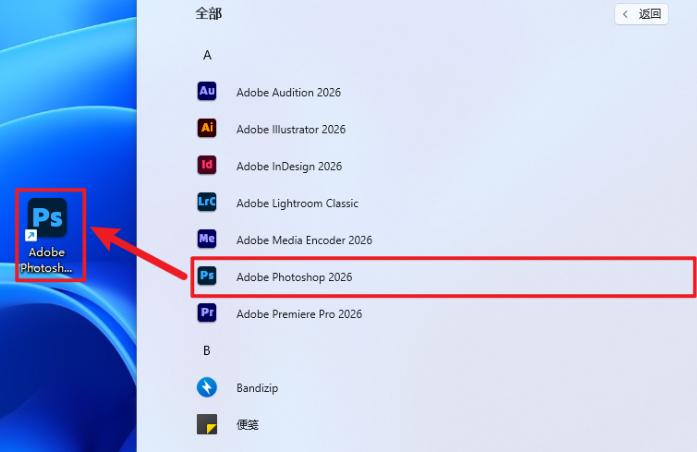This screenshot has width=697, height=452.
Task: Click the Lightroom Classic LrC icon
Action: (207, 203)
